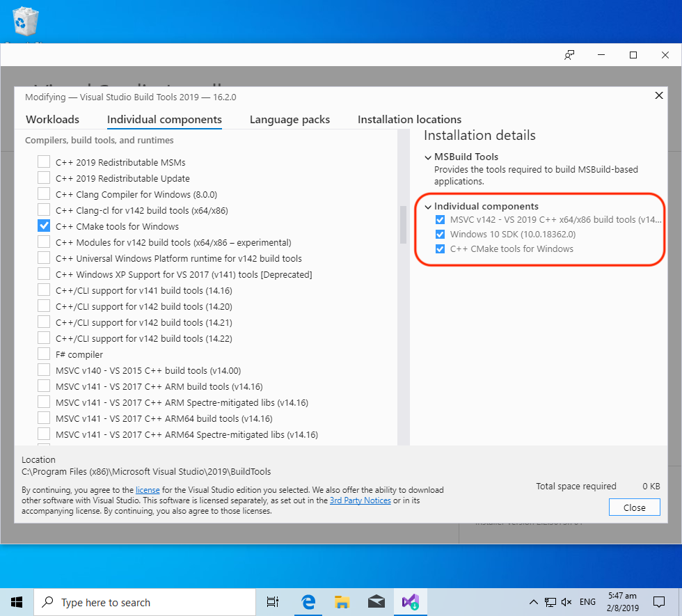Screen dimensions: 682x616
Task: Check C++/CLI support for v141 (14.16)
Action: 44,290
